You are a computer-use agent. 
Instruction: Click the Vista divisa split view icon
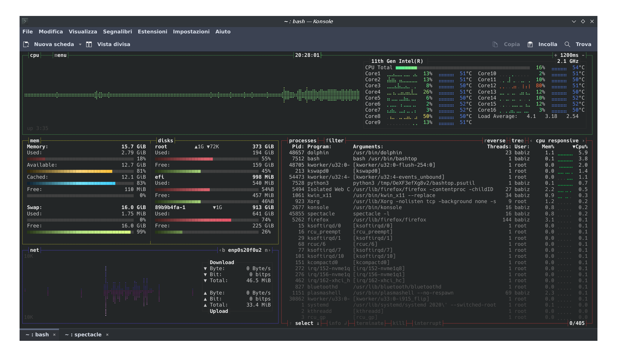89,44
